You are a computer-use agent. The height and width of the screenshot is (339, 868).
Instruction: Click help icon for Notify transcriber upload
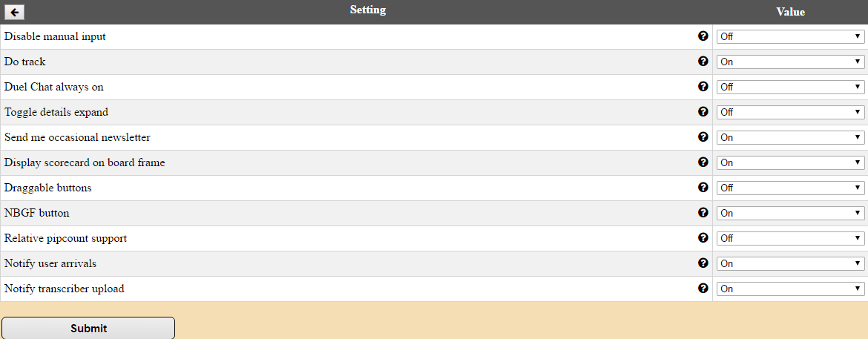703,289
